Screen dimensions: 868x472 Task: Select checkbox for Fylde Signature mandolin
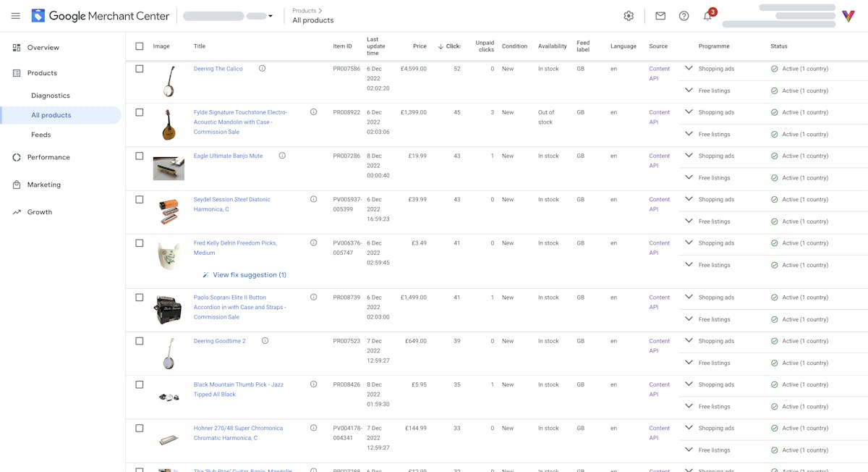[x=140, y=112]
